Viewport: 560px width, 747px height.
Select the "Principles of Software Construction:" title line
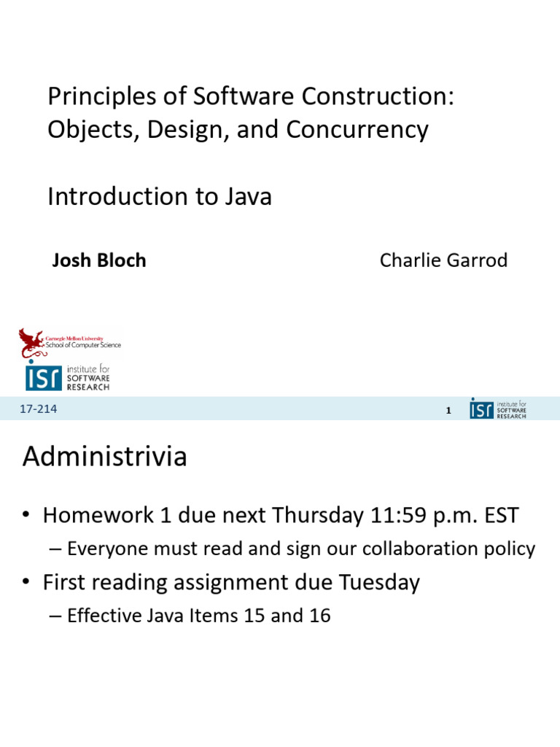click(x=251, y=97)
